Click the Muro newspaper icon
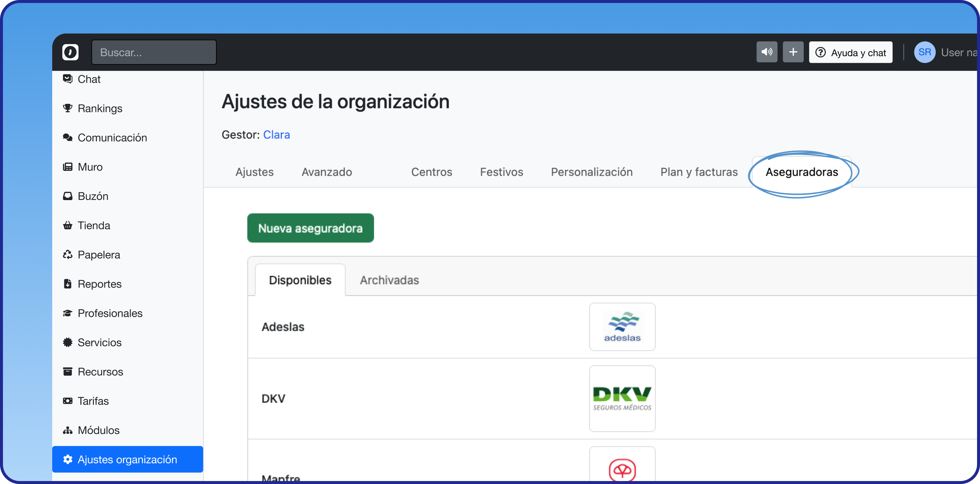The width and height of the screenshot is (980, 484). [x=68, y=167]
